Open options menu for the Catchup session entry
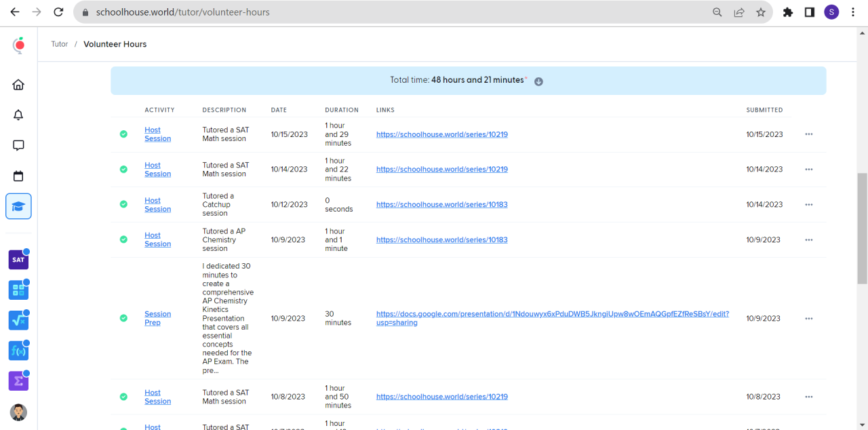The height and width of the screenshot is (430, 868). (x=808, y=205)
